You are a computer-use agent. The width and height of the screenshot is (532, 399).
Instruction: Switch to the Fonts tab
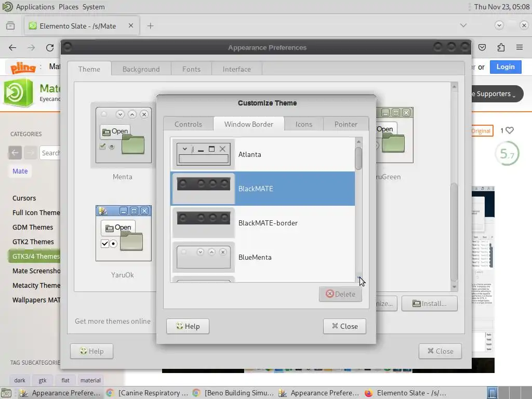pyautogui.click(x=191, y=69)
